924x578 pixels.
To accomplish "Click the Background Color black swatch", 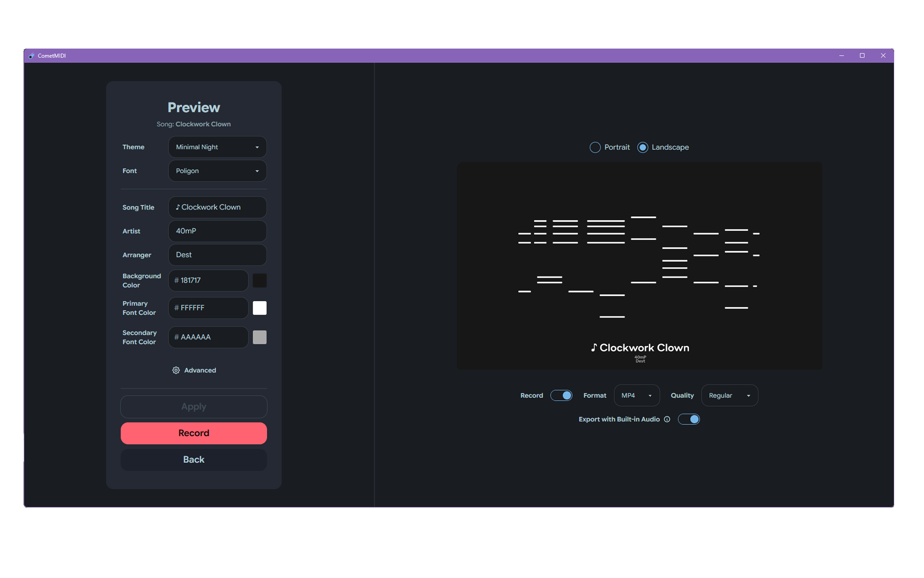I will point(259,280).
